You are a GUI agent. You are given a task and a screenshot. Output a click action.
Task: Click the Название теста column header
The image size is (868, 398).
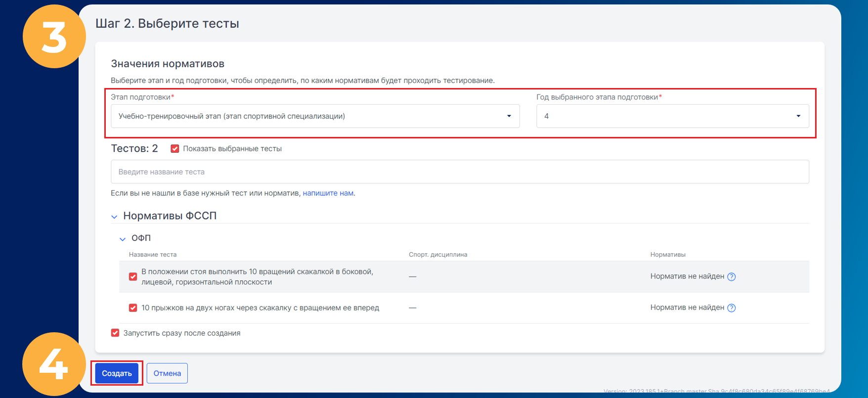click(x=153, y=255)
